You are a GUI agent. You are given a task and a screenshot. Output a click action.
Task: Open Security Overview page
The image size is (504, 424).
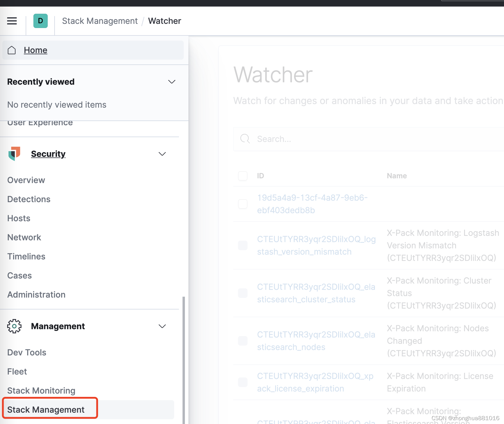point(26,180)
